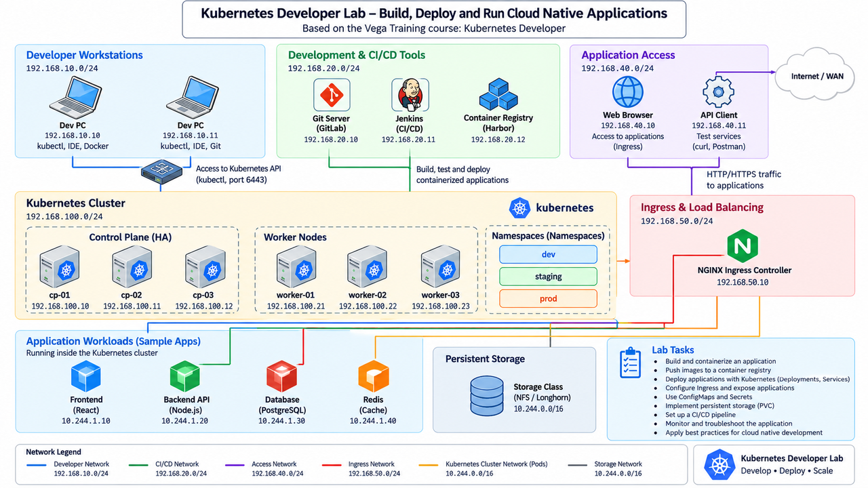Click the Application Access heading
The image size is (868, 488).
628,55
